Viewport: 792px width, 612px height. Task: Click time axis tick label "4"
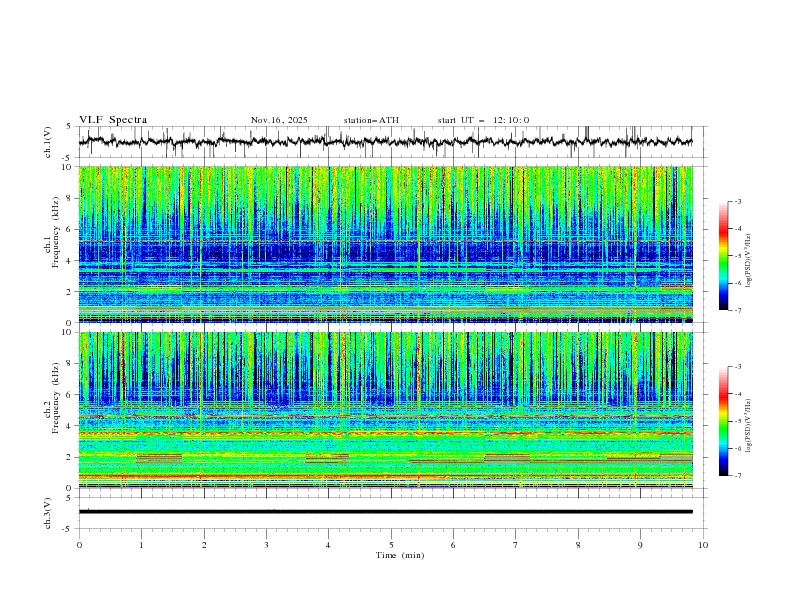point(328,545)
